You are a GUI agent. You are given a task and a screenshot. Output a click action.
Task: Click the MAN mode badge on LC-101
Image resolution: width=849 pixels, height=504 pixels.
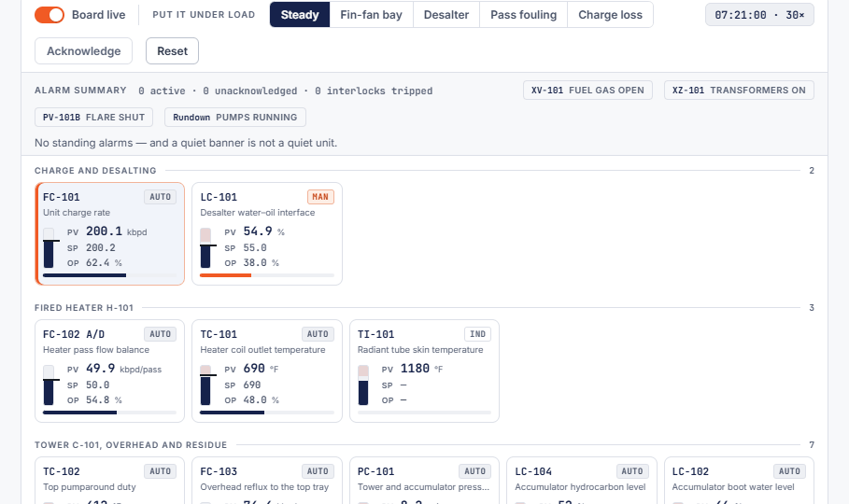(320, 197)
